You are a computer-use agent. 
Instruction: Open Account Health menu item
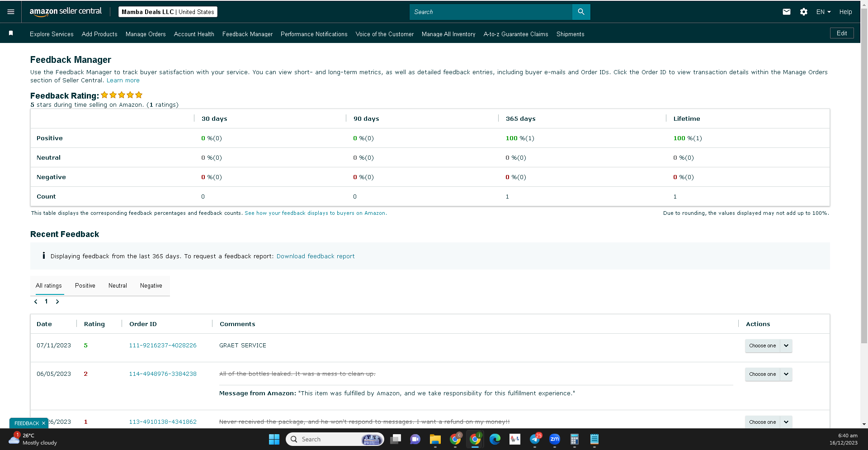194,34
